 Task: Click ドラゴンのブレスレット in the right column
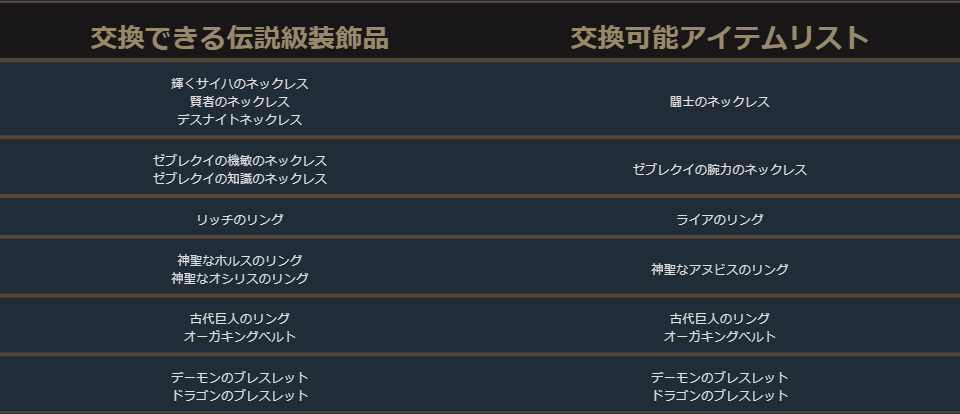(719, 396)
